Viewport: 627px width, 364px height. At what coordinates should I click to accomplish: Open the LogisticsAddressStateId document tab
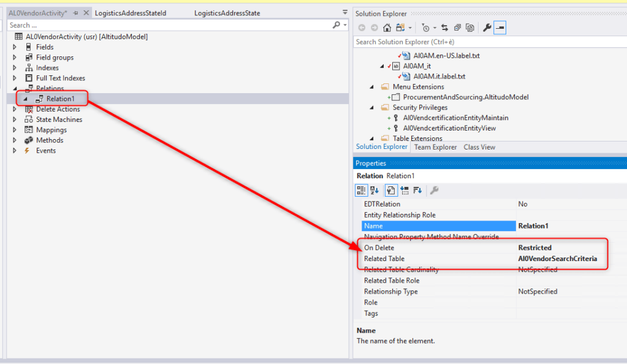click(130, 13)
